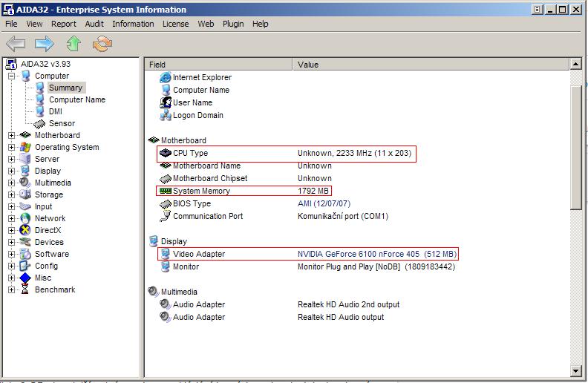The height and width of the screenshot is (383, 588).
Task: Click the Refresh toolbar icon
Action: click(102, 44)
